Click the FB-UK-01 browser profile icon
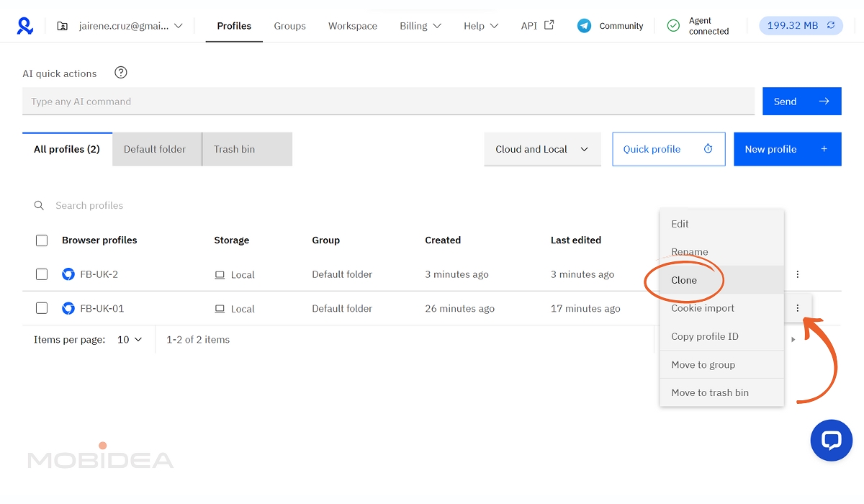 68,308
